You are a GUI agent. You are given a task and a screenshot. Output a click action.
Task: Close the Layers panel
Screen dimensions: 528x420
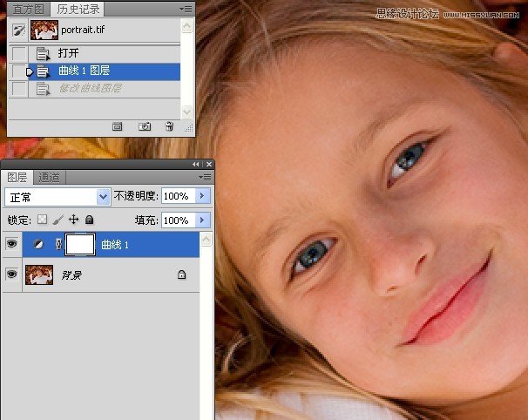coord(209,165)
